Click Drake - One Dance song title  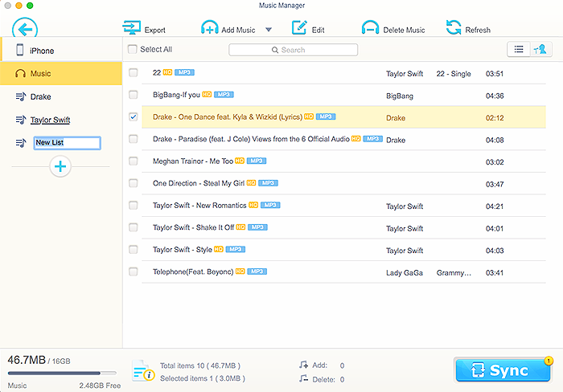(x=228, y=117)
